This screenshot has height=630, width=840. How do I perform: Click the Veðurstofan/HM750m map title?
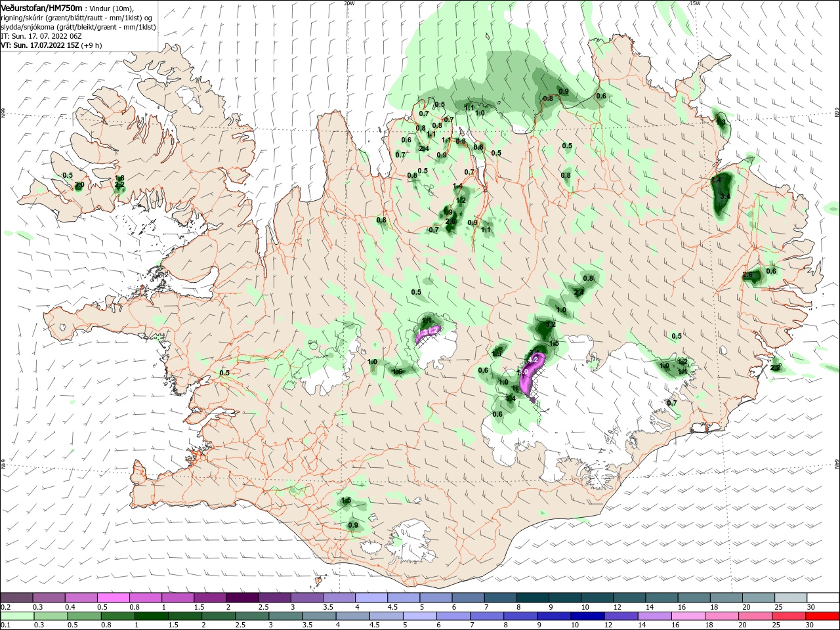(41, 7)
